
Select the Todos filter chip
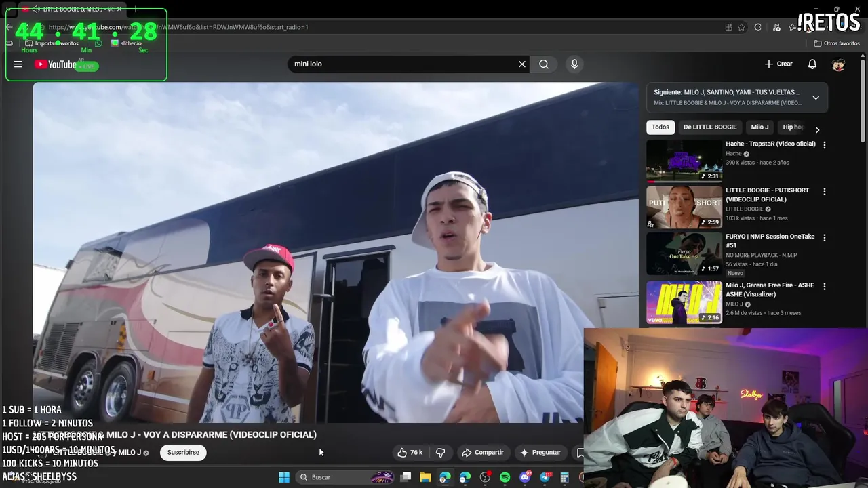(x=660, y=127)
